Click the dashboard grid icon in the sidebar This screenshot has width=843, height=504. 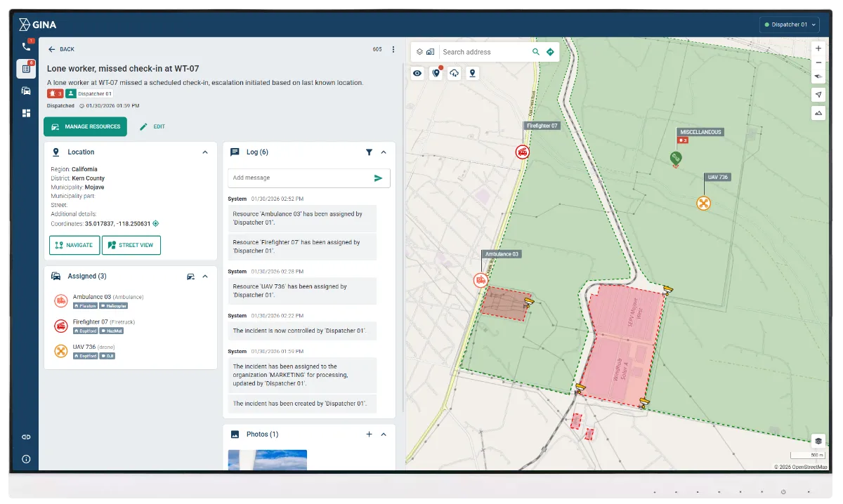(x=27, y=112)
